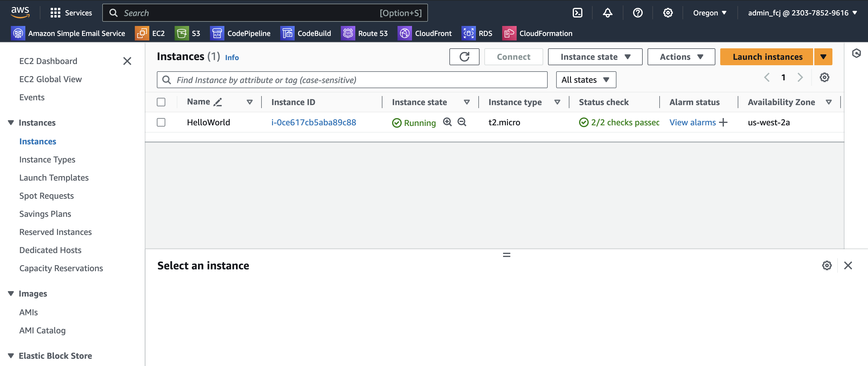868x366 pixels.
Task: Close the EC2 navigation sidebar
Action: pyautogui.click(x=127, y=61)
